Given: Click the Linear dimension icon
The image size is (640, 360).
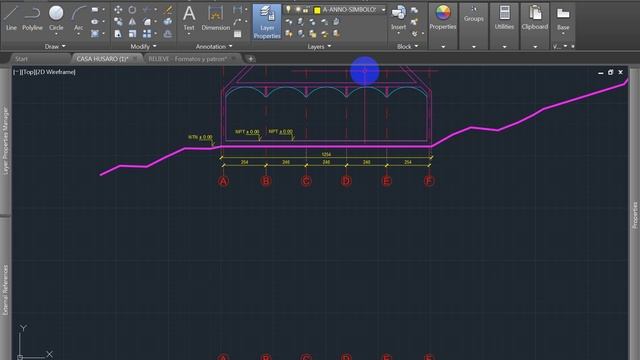Looking at the screenshot, I should 237,9.
